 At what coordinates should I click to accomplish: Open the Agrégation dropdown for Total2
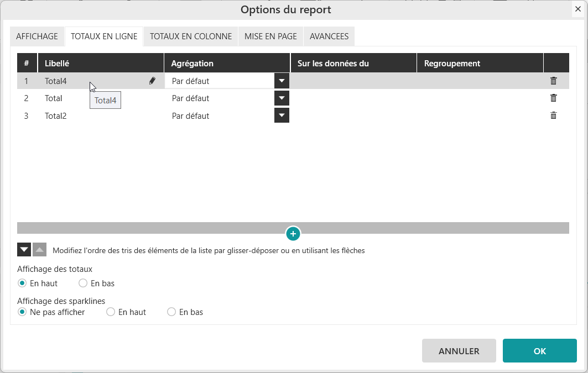[282, 115]
